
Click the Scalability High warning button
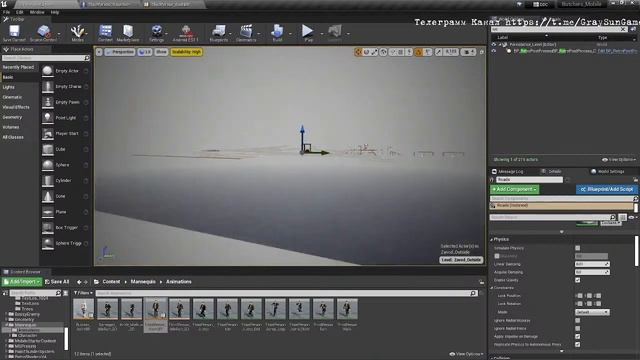coord(187,52)
